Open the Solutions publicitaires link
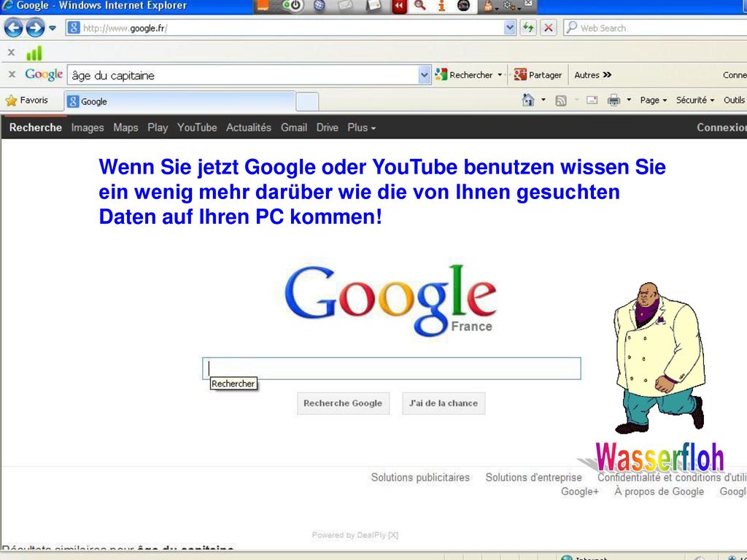The image size is (747, 560). (x=420, y=477)
